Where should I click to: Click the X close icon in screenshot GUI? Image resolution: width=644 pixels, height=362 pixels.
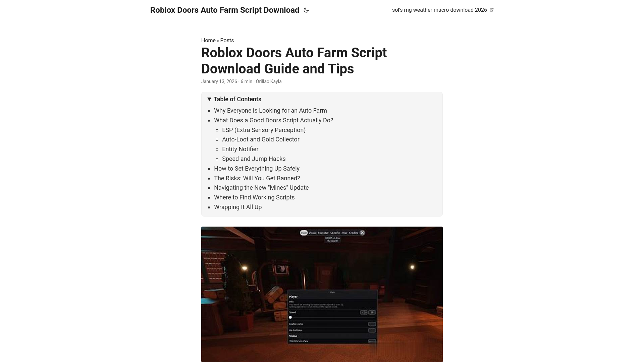click(362, 233)
